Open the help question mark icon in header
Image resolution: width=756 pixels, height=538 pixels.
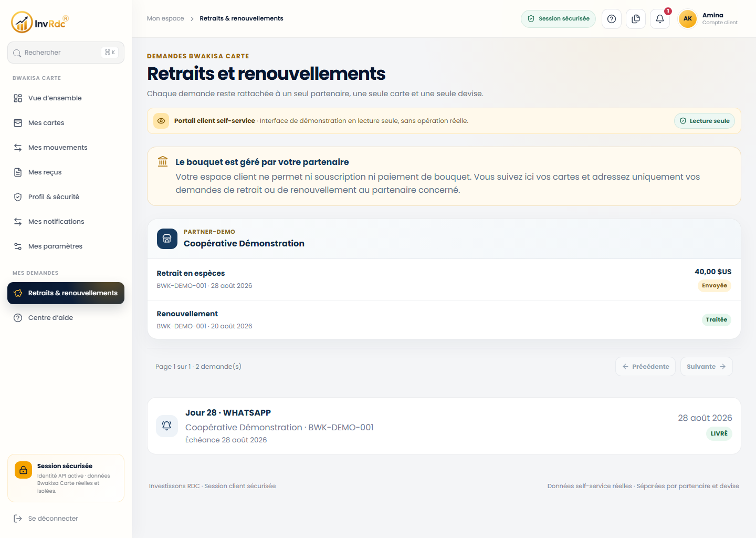pos(612,19)
